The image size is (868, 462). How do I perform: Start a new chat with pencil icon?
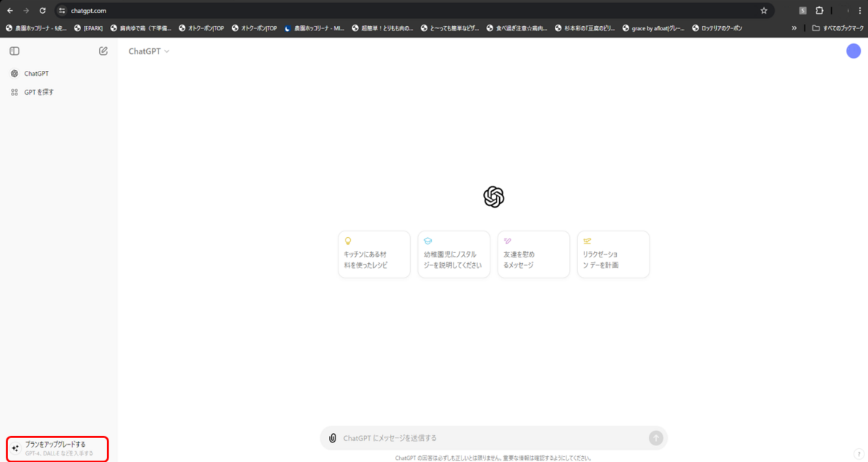103,51
